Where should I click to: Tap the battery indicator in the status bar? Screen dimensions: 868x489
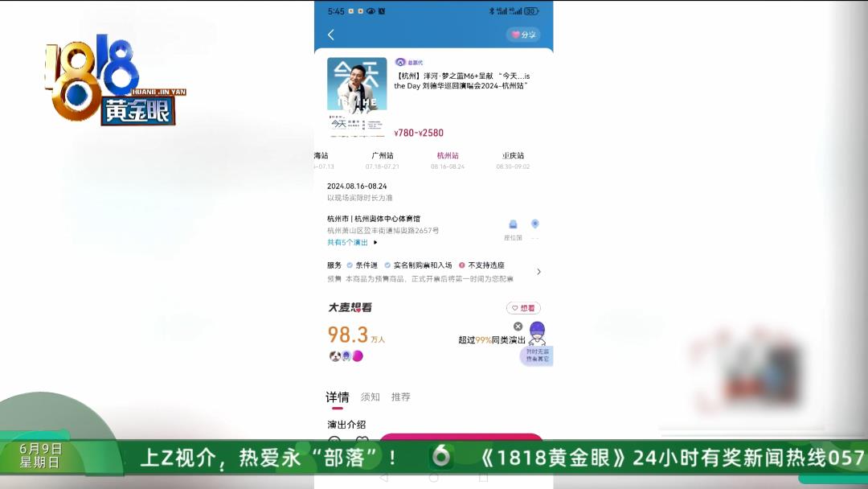(531, 11)
